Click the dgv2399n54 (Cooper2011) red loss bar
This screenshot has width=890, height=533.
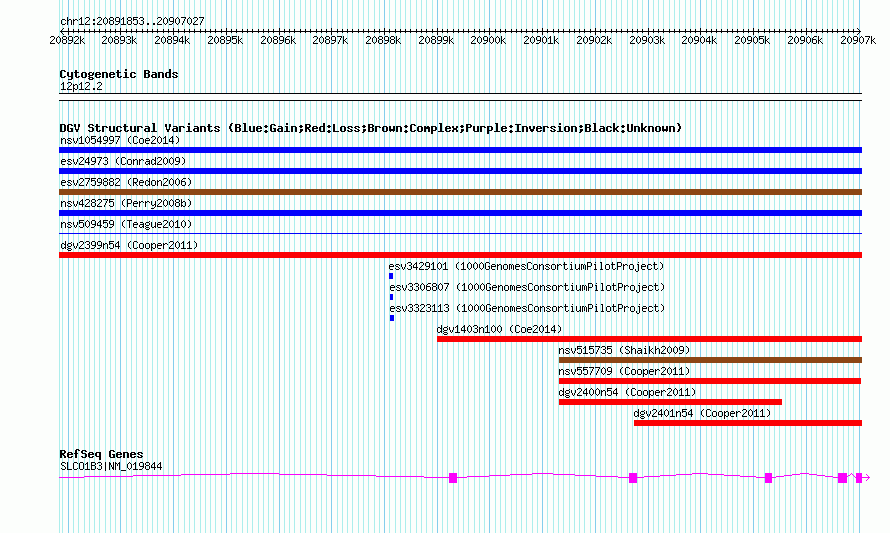coord(460,255)
